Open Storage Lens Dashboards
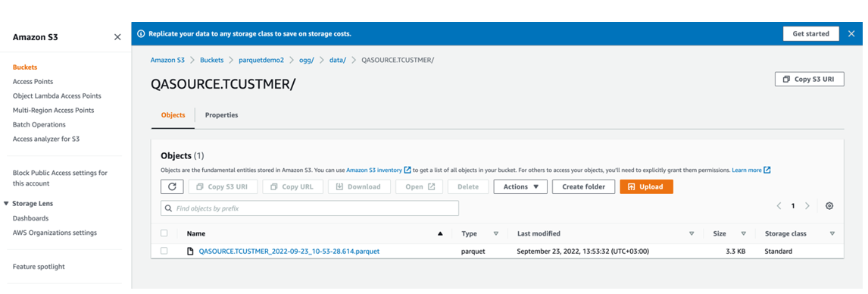The image size is (868, 294). [30, 218]
